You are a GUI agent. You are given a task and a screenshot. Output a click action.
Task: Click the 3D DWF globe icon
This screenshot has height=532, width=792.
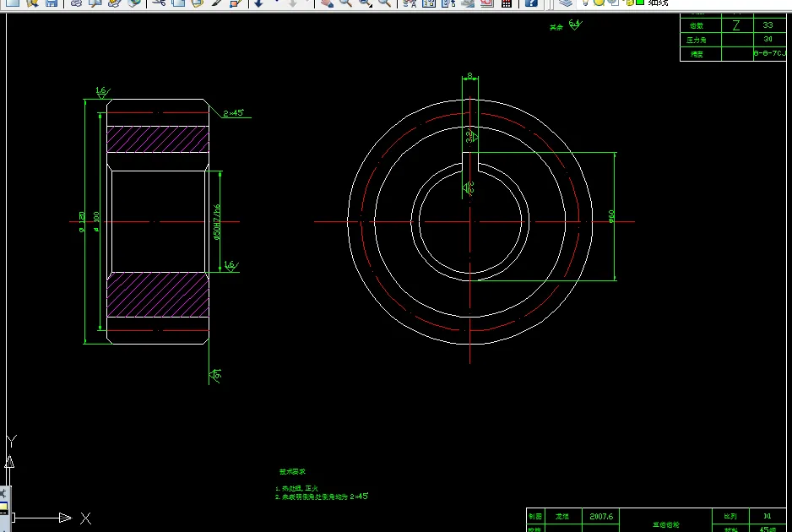[x=134, y=3]
